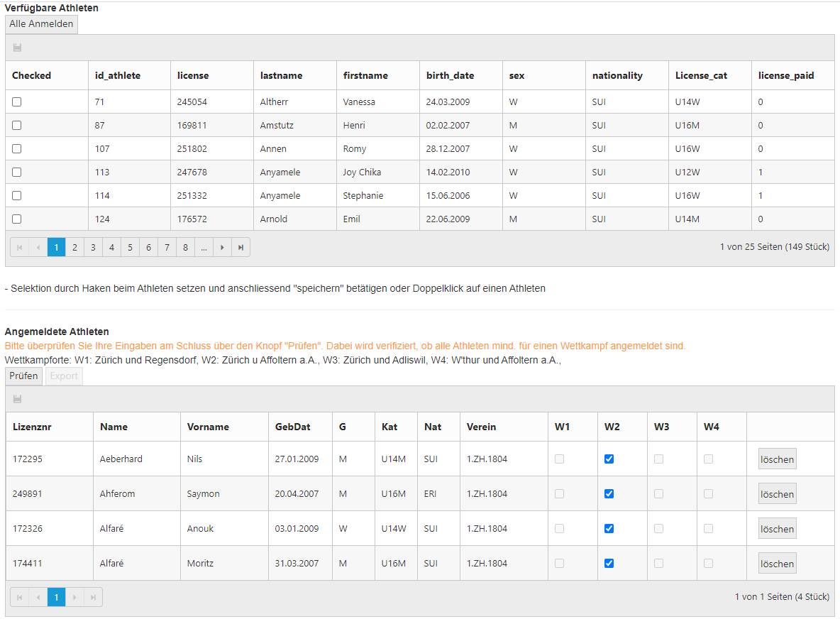The width and height of the screenshot is (840, 624).
Task: Uncheck W2 for Aeberhard Nils
Action: pyautogui.click(x=609, y=459)
